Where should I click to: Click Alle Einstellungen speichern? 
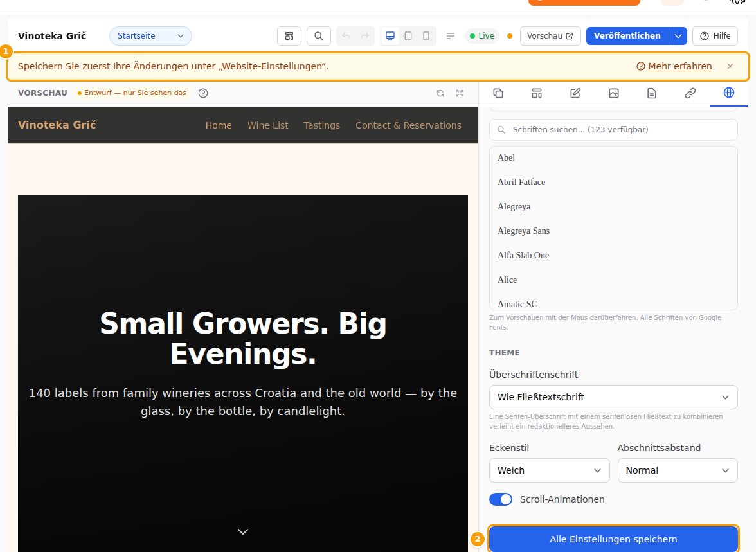point(613,539)
